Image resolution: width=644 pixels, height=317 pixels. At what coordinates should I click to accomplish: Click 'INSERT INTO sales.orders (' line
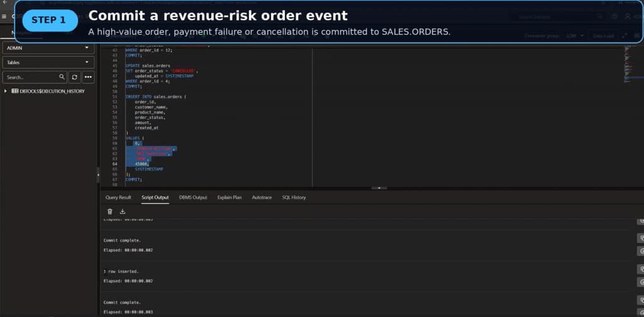[156, 97]
